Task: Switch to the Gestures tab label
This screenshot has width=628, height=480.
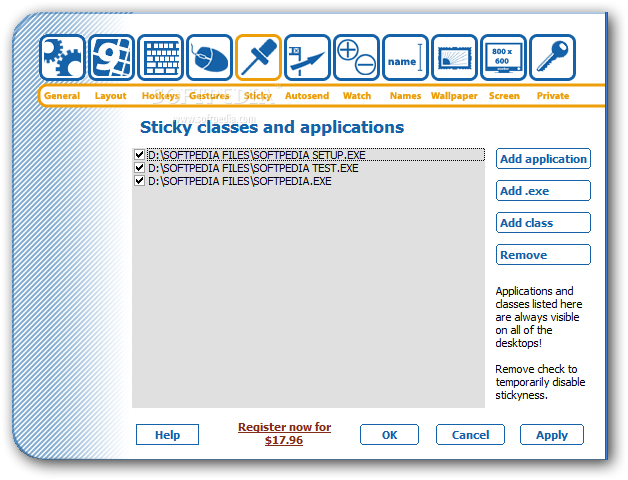Action: pyautogui.click(x=209, y=96)
